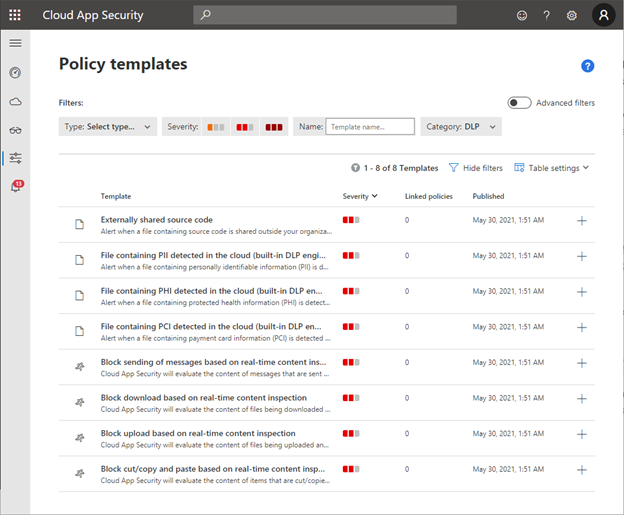Click the templates count info icon
Screen dimensions: 624x515
[355, 168]
